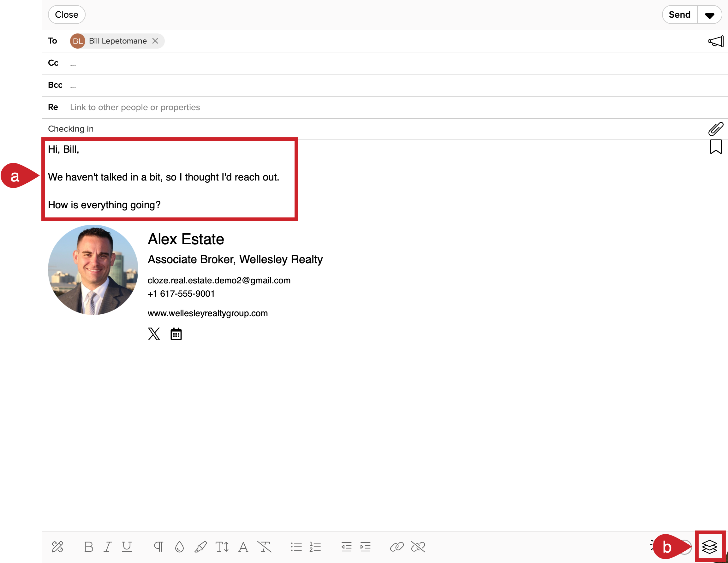Click the Send button
Screen dimensions: 728x563
679,15
